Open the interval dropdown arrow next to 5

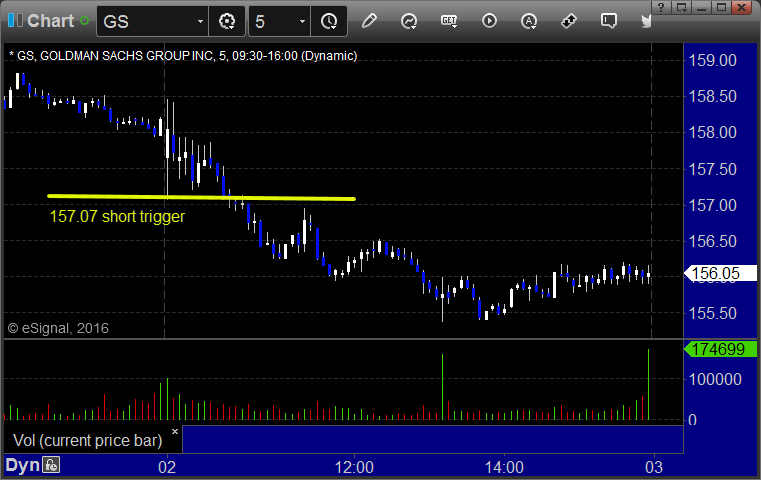302,21
